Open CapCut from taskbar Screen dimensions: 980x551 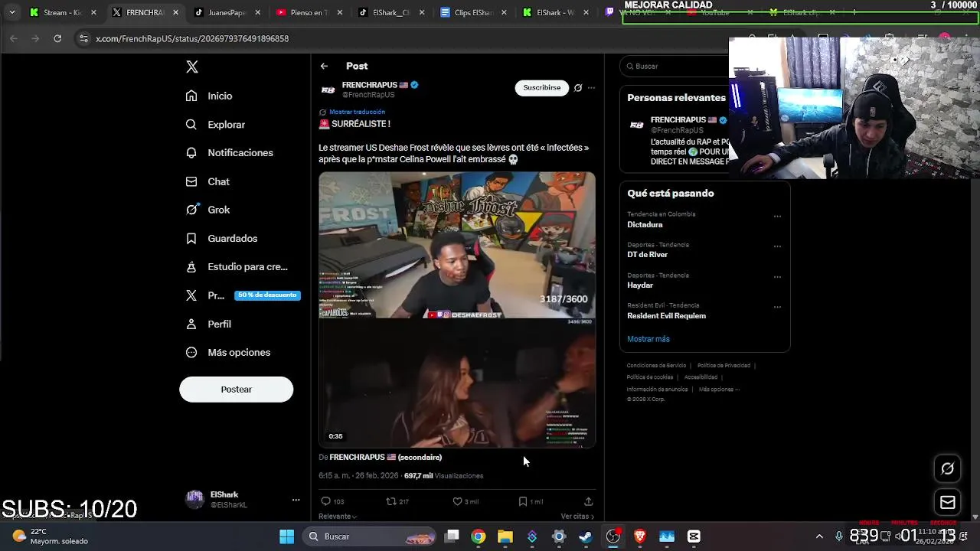tap(694, 536)
